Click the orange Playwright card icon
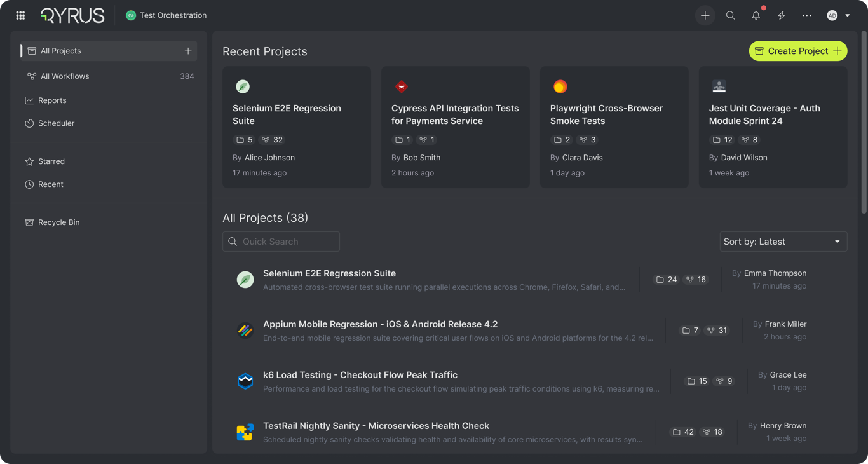The height and width of the screenshot is (464, 868). [x=560, y=86]
